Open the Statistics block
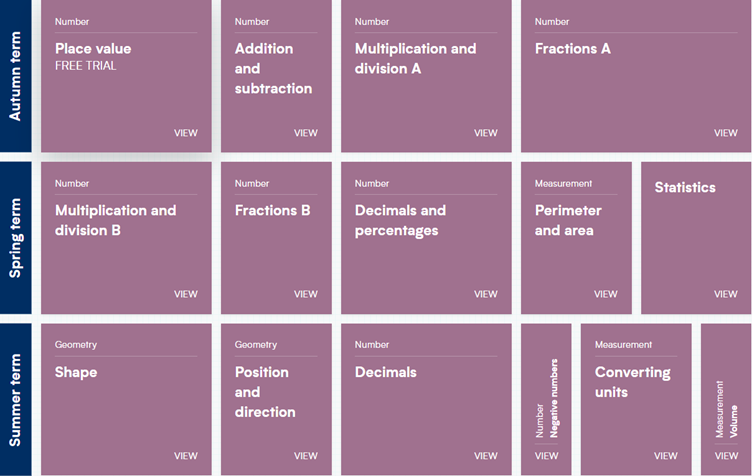 695,238
